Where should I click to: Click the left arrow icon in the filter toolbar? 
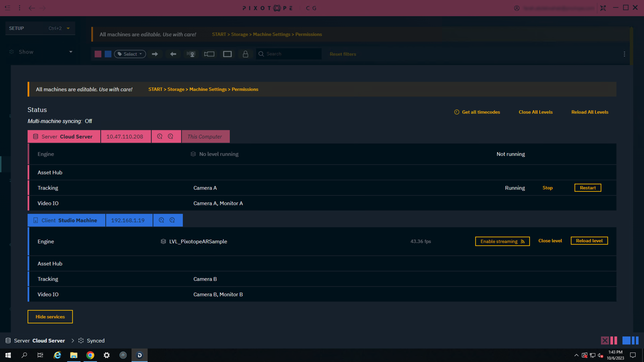173,54
